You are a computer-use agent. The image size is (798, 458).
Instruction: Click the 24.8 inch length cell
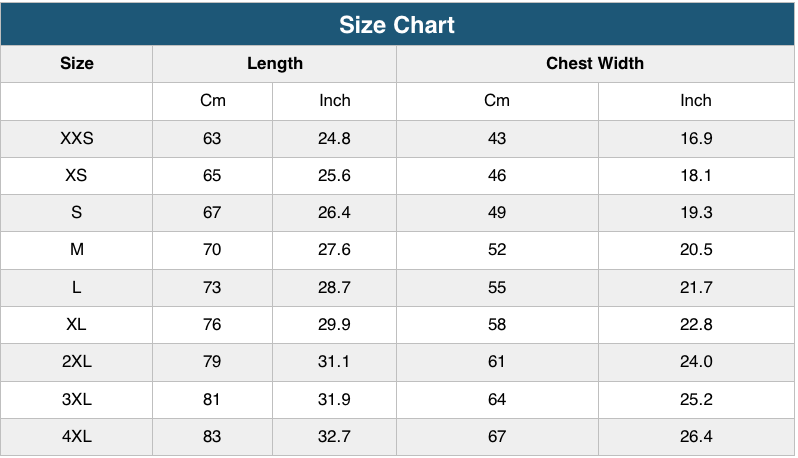pyautogui.click(x=334, y=139)
